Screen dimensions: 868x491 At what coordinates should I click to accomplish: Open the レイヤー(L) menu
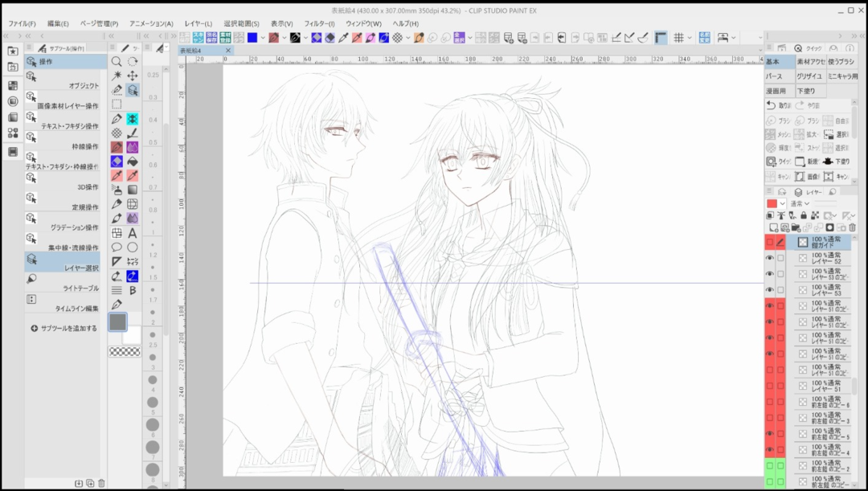(199, 23)
